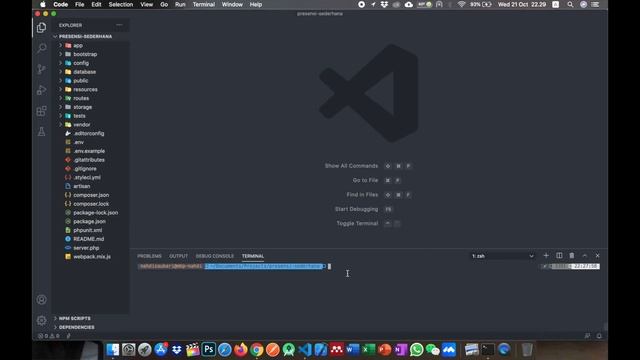The width and height of the screenshot is (640, 360).
Task: Open Spotlight search in menu bar
Action: 570,4
